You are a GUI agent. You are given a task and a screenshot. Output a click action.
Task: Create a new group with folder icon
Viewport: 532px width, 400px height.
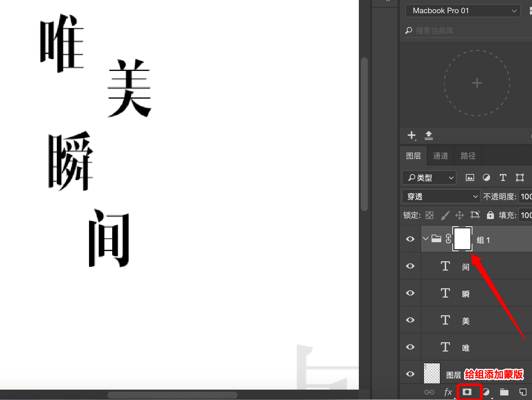(x=504, y=392)
